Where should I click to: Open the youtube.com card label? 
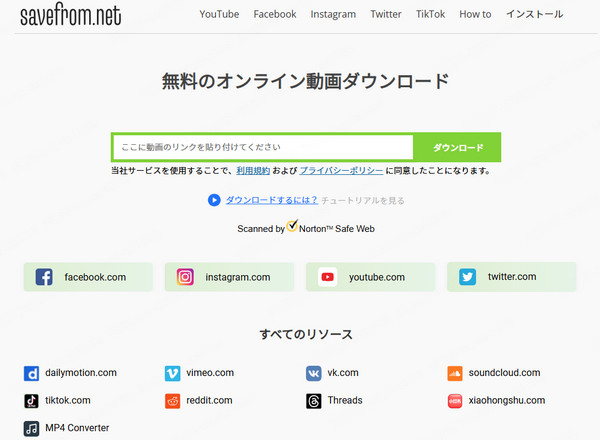377,277
